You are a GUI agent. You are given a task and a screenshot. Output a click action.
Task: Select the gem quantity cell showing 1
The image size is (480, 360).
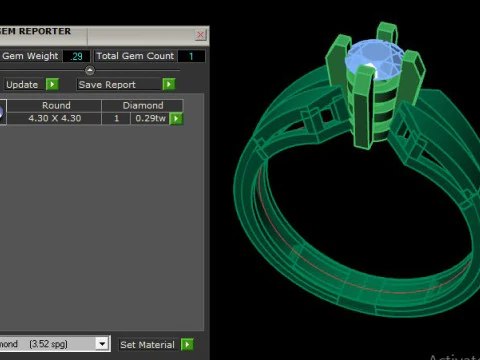point(116,118)
